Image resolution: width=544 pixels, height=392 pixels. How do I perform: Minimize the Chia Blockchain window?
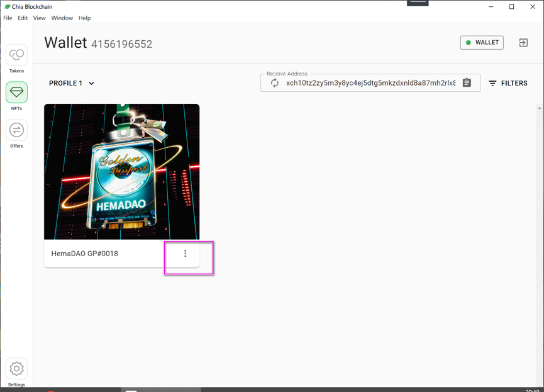coord(491,6)
